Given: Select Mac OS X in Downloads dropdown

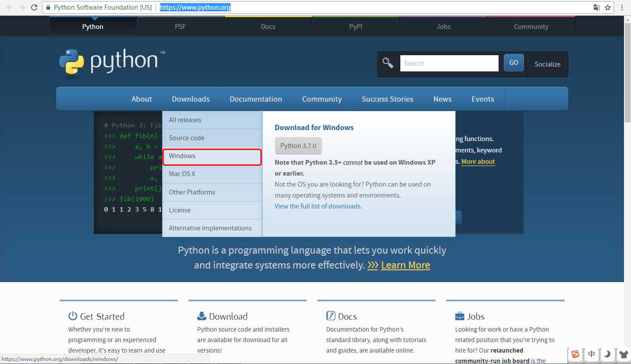Looking at the screenshot, I should pos(212,174).
